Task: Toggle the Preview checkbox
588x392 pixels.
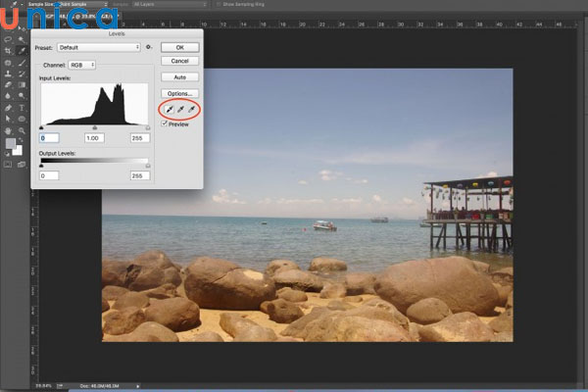Action: point(165,124)
